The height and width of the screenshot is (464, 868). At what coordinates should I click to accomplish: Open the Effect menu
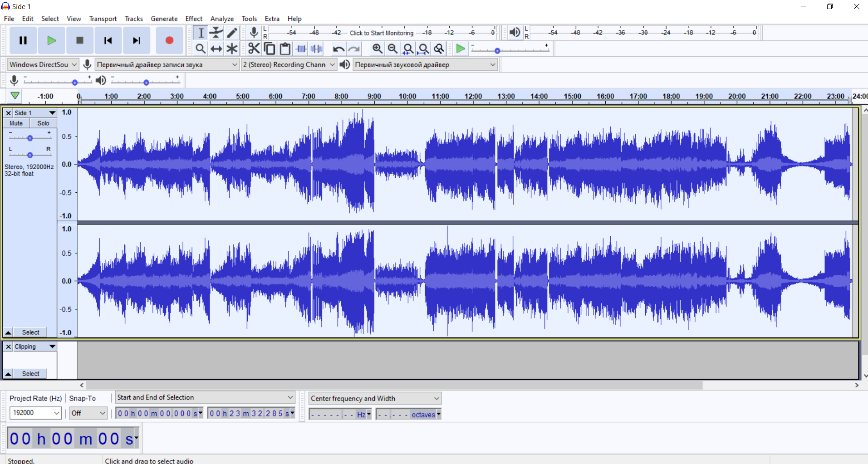click(x=194, y=19)
